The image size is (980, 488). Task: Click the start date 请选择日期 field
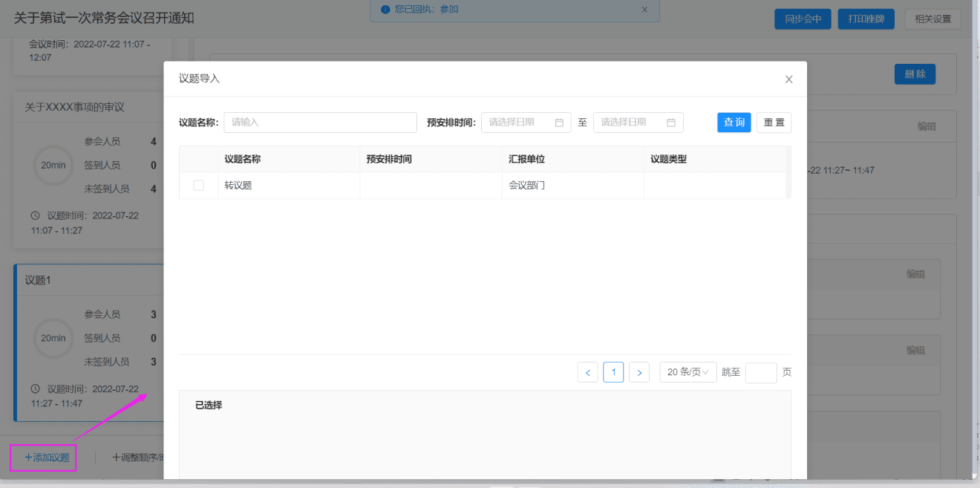[x=526, y=123]
